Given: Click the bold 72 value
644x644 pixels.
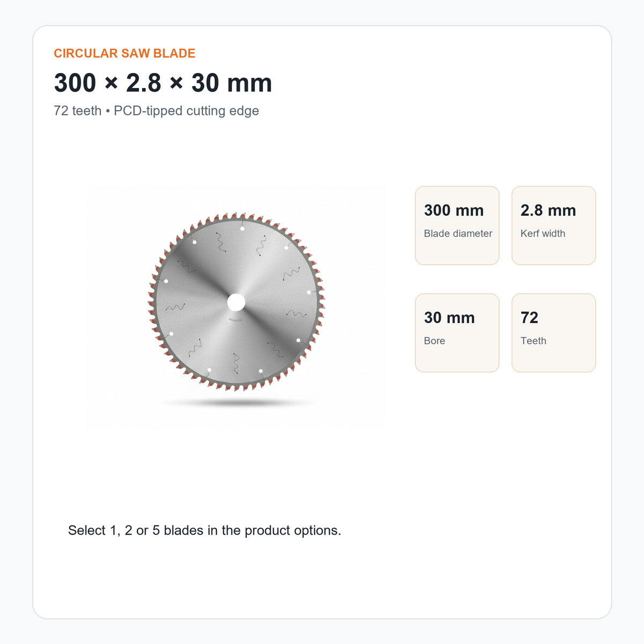Looking at the screenshot, I should pyautogui.click(x=529, y=318).
